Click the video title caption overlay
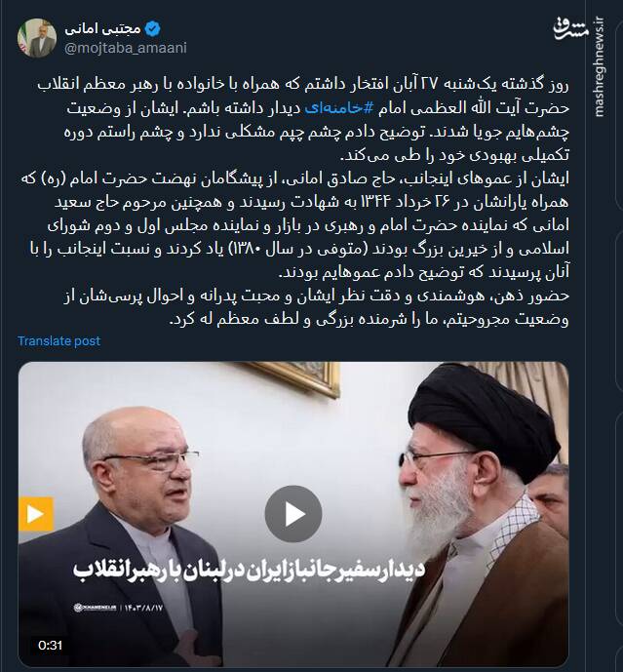Screen dimensions: 623x672 click(x=249, y=570)
